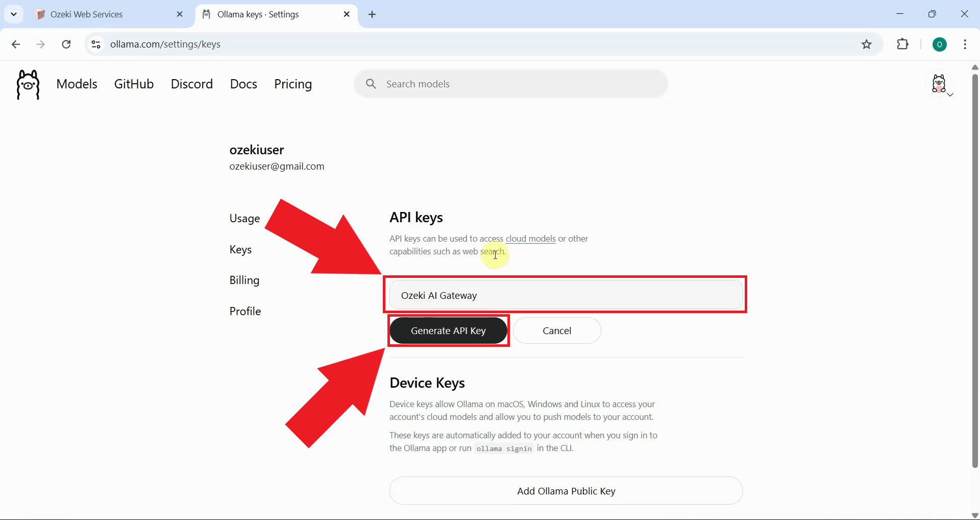Click the Ollama llama logo
Image resolution: width=980 pixels, height=520 pixels.
pyautogui.click(x=28, y=84)
